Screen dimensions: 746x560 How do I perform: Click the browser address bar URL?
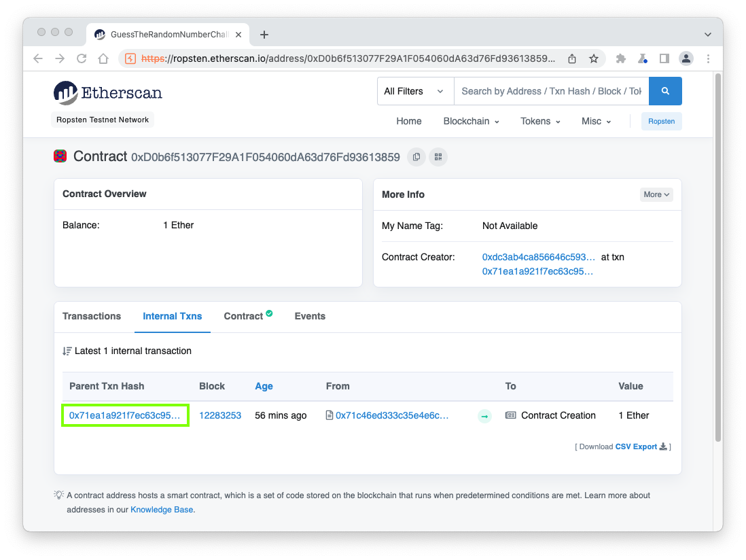tap(349, 58)
